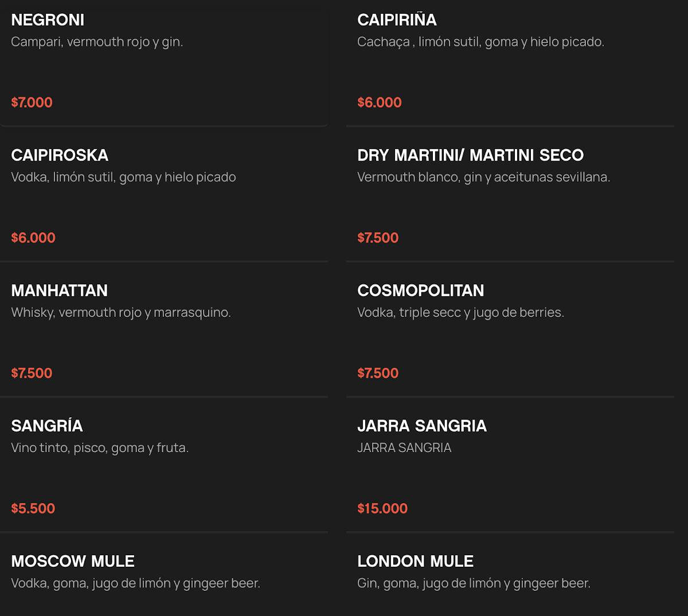688x616 pixels.
Task: Open the MOSCOW MULE item
Action: tap(164, 575)
